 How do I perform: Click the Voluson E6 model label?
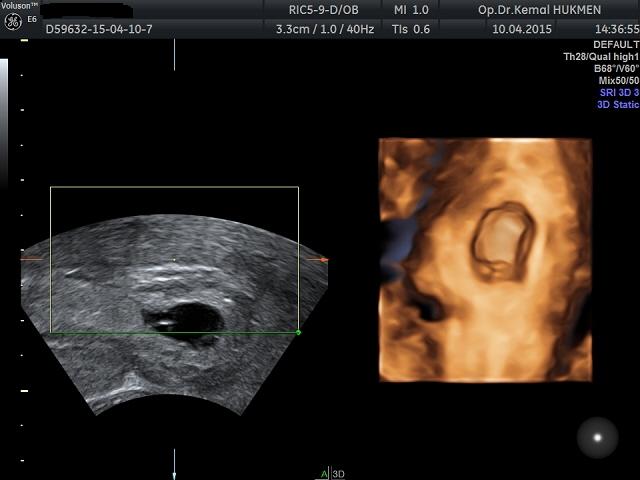point(20,11)
